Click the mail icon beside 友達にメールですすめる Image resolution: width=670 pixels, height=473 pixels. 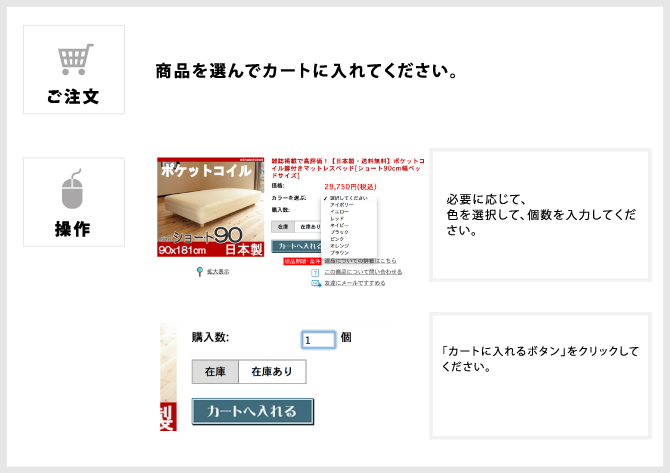tap(316, 283)
